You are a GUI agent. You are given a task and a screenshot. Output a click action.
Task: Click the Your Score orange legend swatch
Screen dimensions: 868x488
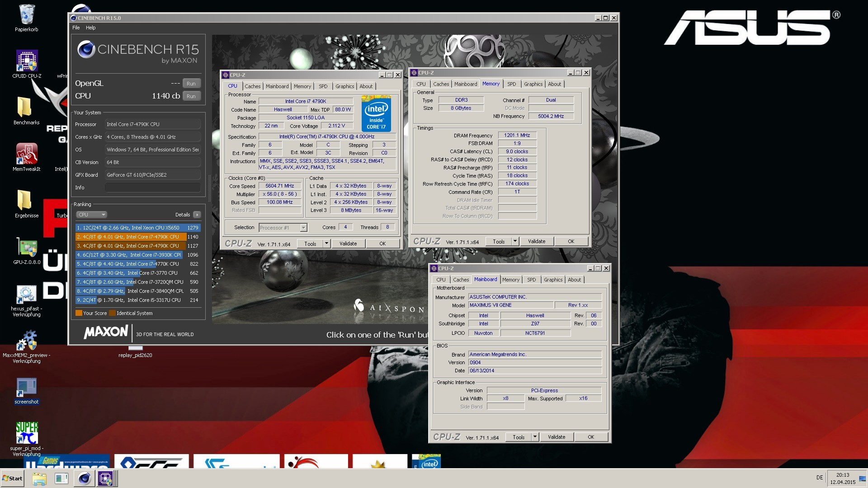click(79, 313)
